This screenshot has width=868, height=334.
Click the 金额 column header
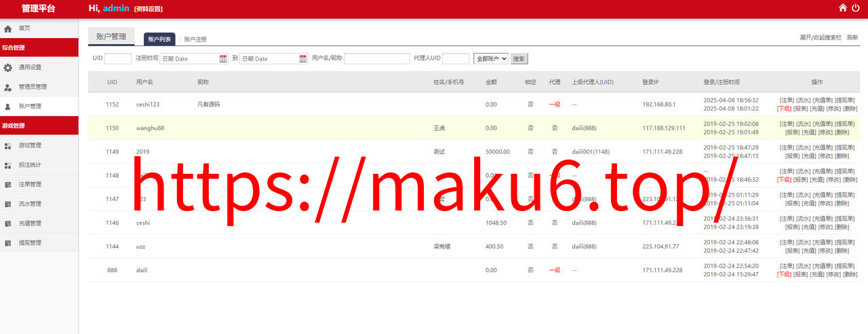pyautogui.click(x=492, y=81)
